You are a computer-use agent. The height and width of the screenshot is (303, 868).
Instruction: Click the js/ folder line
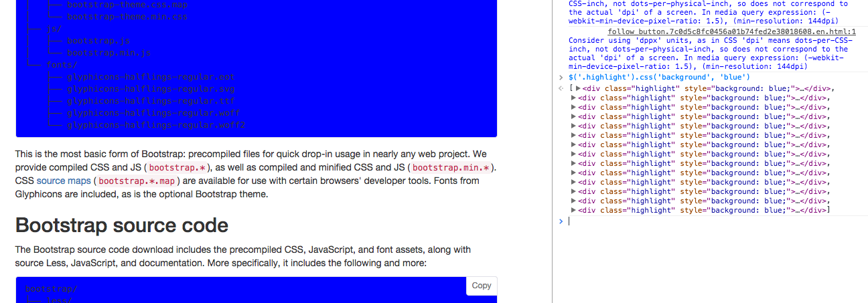pyautogui.click(x=53, y=29)
